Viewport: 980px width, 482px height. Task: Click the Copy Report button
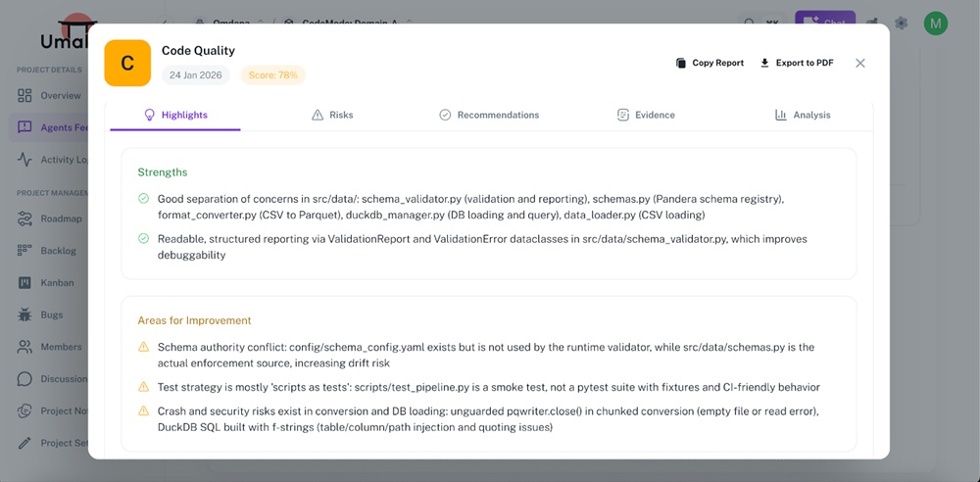pos(710,63)
